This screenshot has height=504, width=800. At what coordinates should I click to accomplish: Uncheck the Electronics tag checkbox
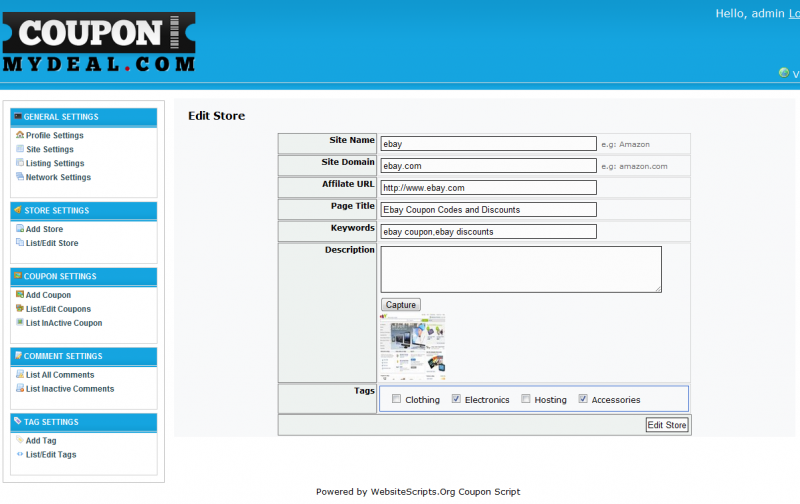456,399
